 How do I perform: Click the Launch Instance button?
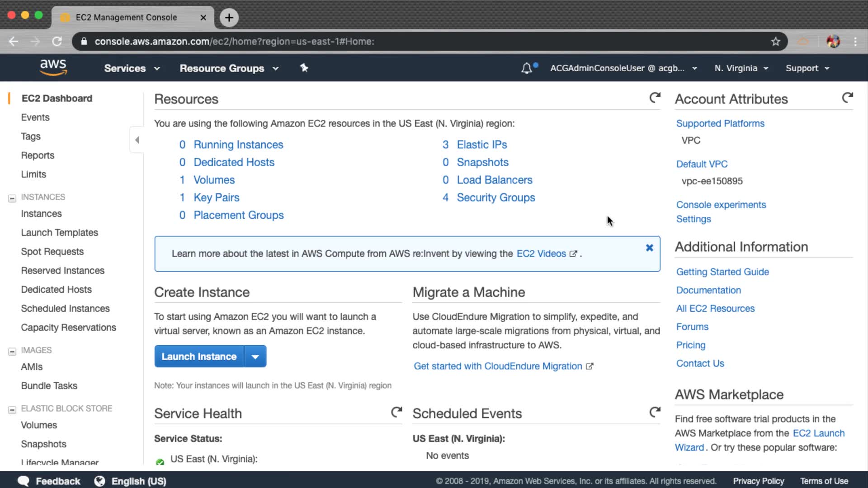(x=199, y=357)
